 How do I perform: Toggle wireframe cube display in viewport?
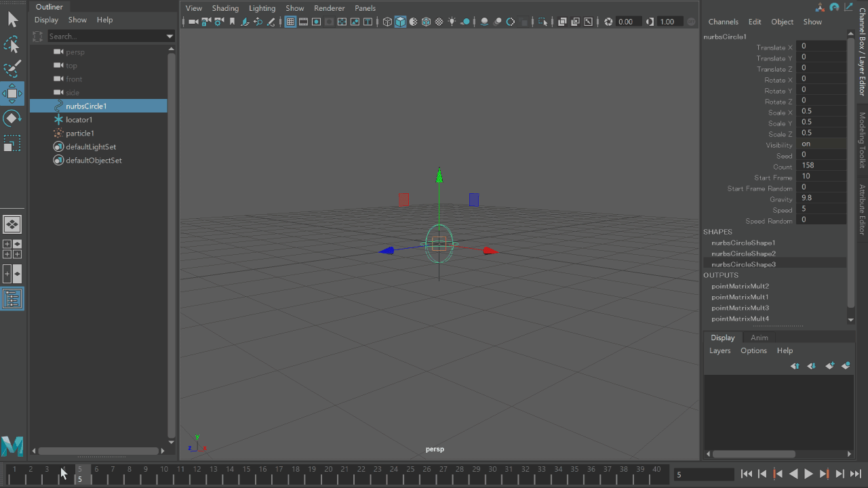[387, 22]
